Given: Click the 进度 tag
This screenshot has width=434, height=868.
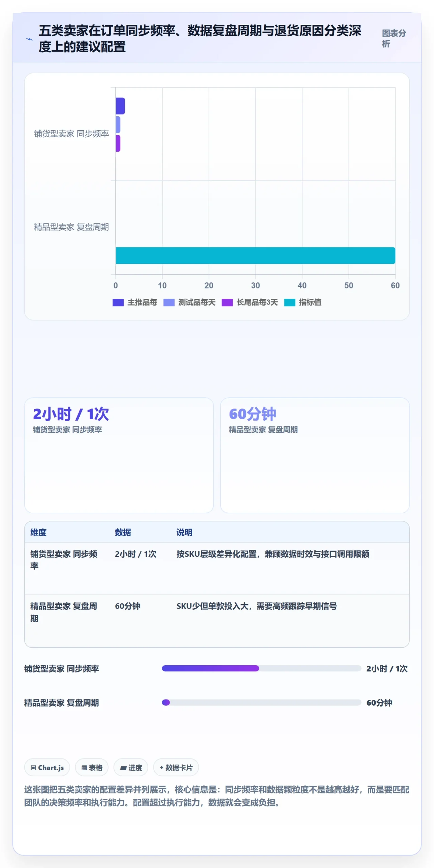Looking at the screenshot, I should [131, 767].
